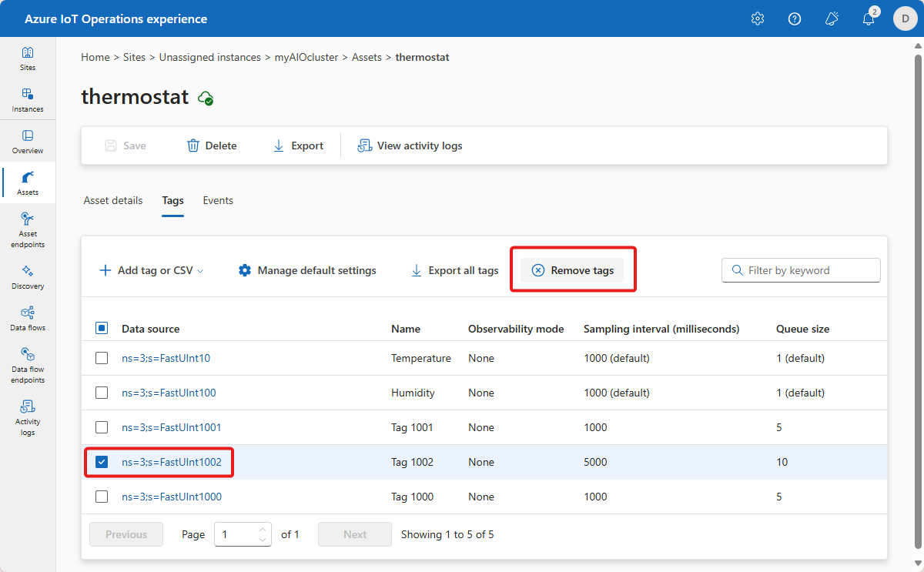The height and width of the screenshot is (572, 924).
Task: Open the feedback icon in the header
Action: tap(832, 18)
